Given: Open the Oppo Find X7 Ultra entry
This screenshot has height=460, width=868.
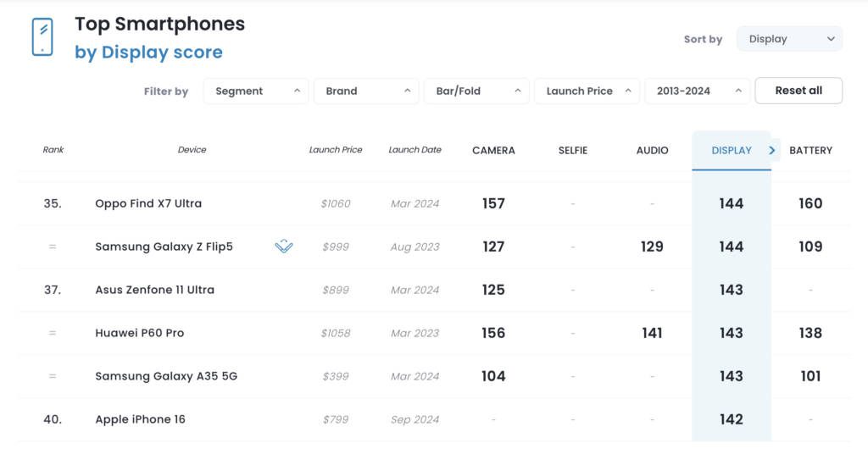Looking at the screenshot, I should click(148, 203).
